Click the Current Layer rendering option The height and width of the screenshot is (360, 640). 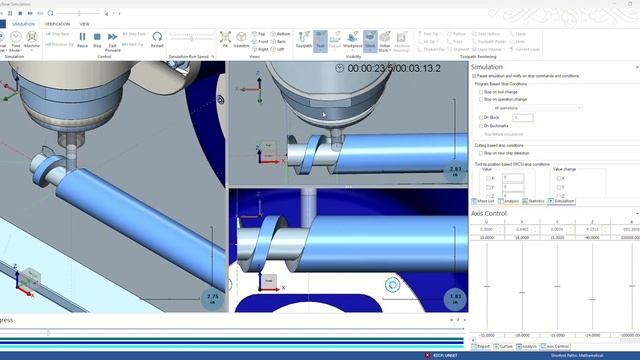(x=524, y=49)
